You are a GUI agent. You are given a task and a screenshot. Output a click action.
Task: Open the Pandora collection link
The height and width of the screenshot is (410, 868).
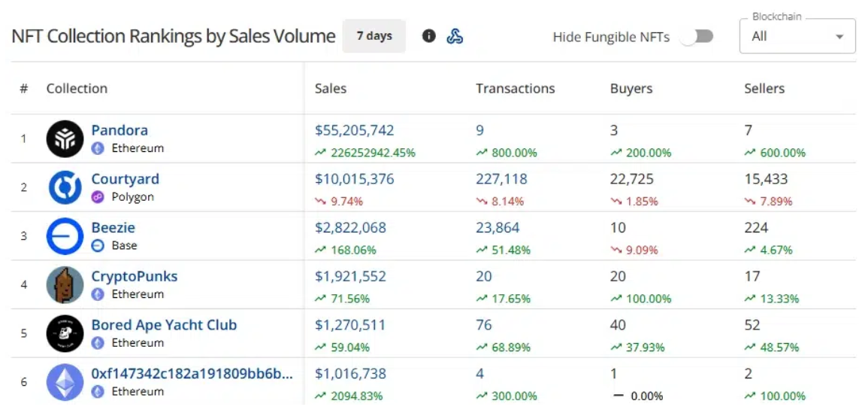[119, 130]
